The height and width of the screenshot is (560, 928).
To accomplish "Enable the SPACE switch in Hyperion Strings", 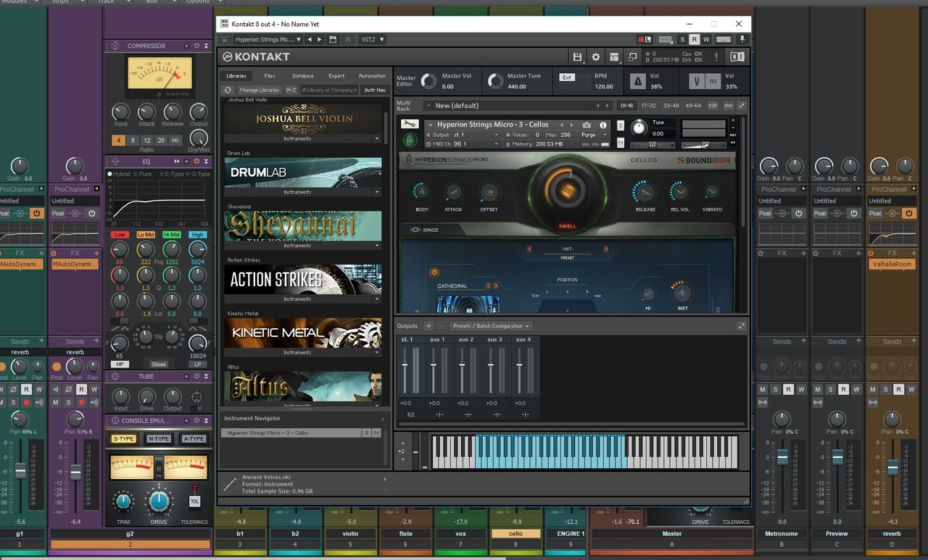I will click(415, 230).
